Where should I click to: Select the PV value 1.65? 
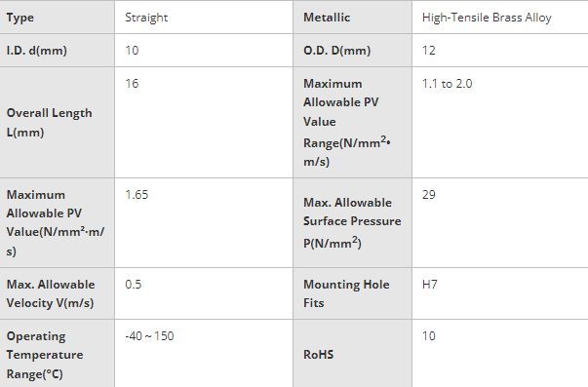pyautogui.click(x=137, y=195)
